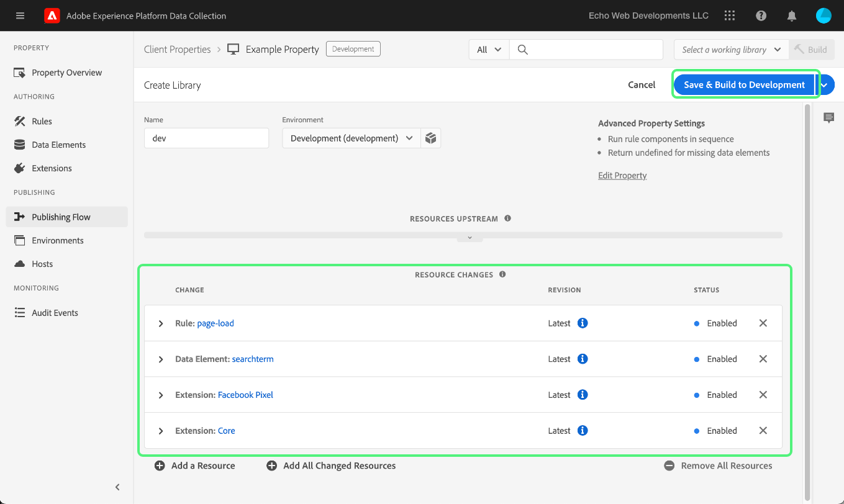Open the Facebook Pixel extension link
Screen dimensions: 844x504
(245, 395)
